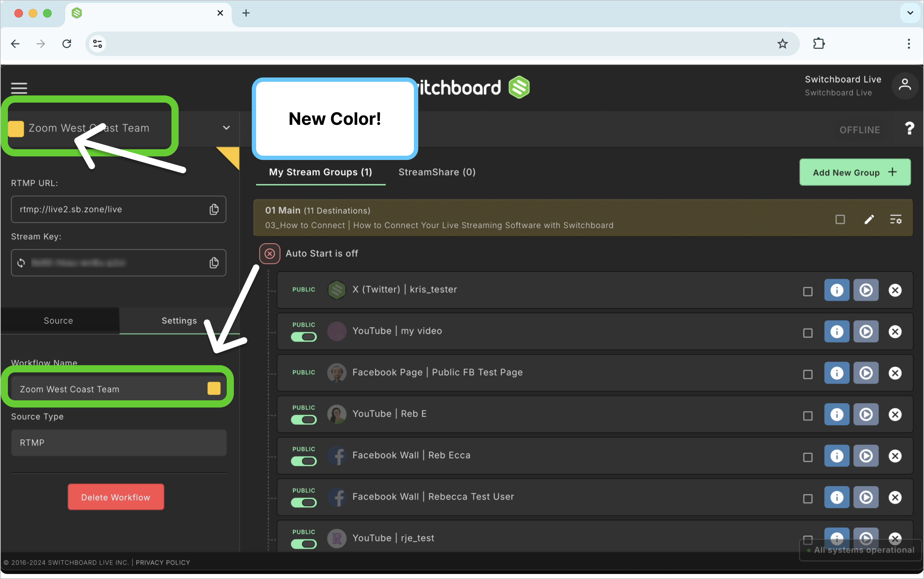Toggle the YouTube Reb E switch
Image resolution: width=924 pixels, height=579 pixels.
point(303,420)
